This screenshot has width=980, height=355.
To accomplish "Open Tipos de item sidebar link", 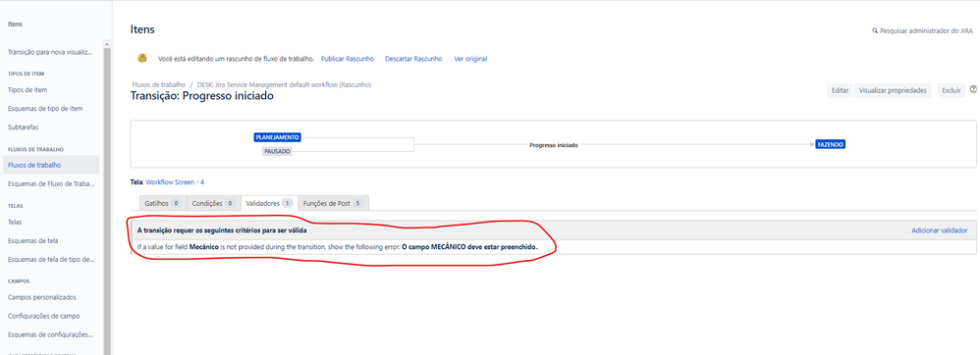I will click(x=27, y=90).
